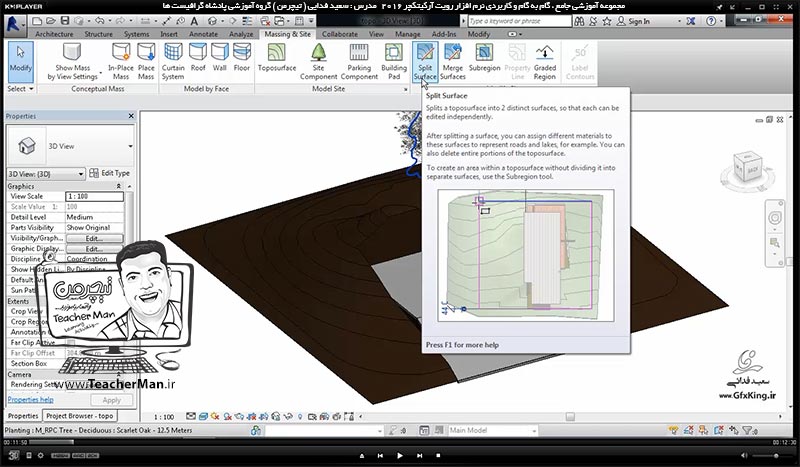Viewport: 800px width, 467px height.
Task: Click the favorites star icon in the InfoCenter
Action: click(x=607, y=21)
